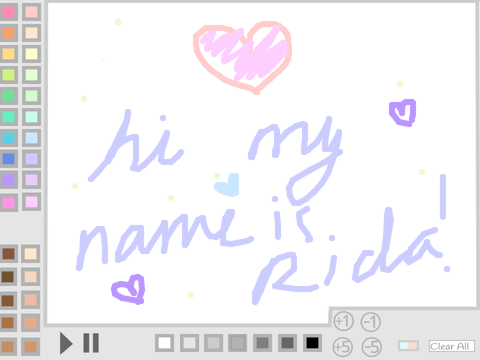Screen dimensions: 480x360
Task: Select the light sky blue swatch
Action: click(32, 138)
